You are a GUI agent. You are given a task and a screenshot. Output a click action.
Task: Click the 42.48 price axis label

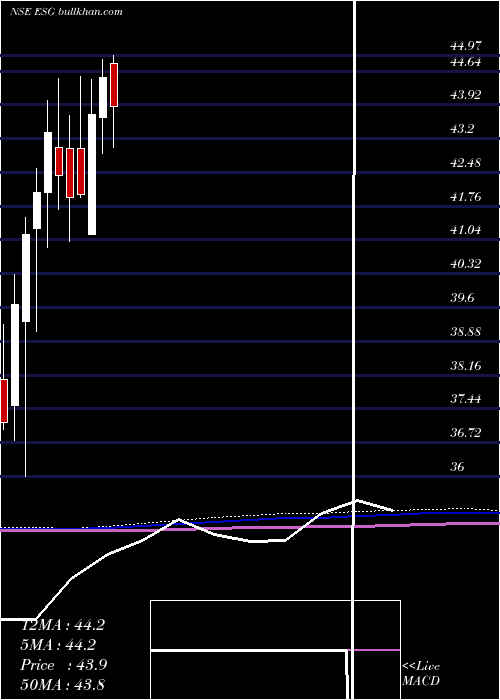[466, 162]
